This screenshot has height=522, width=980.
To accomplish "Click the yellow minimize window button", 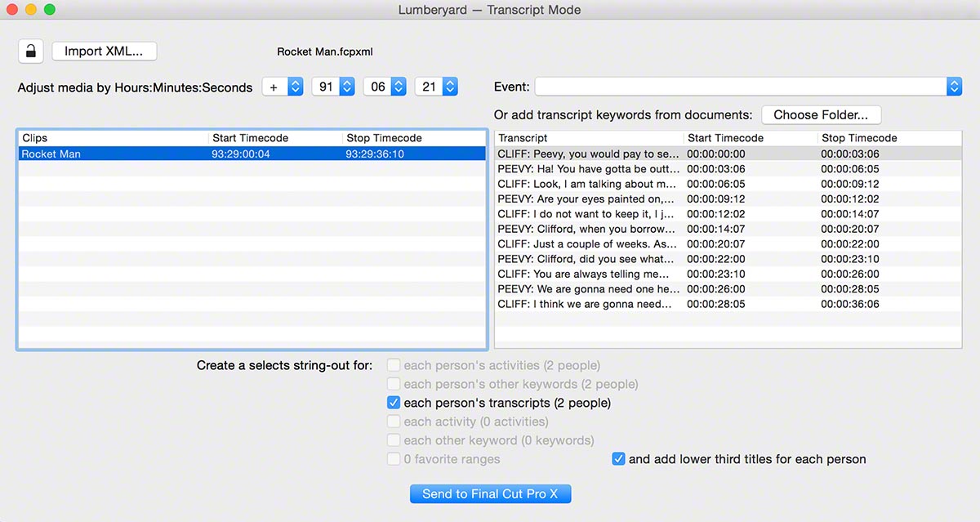I will [31, 10].
